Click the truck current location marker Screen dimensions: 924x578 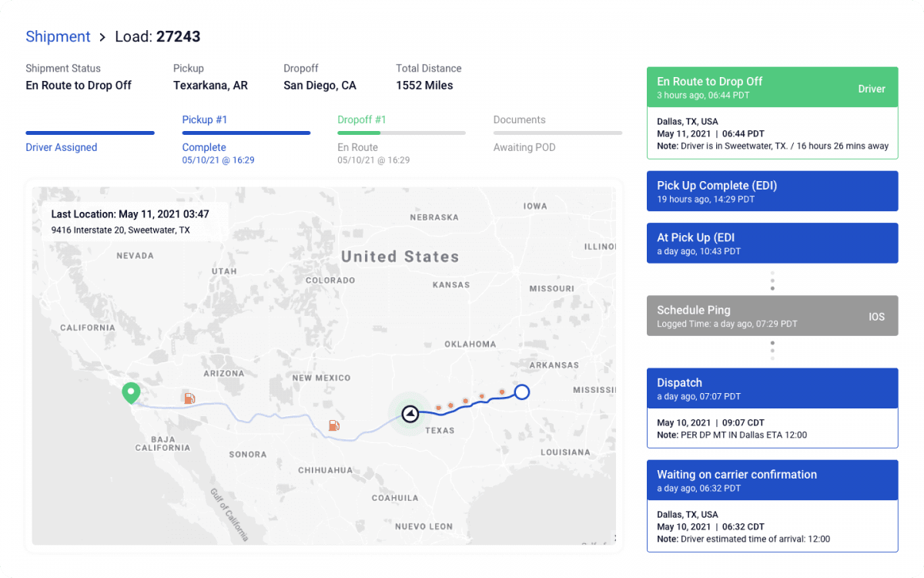pos(410,414)
